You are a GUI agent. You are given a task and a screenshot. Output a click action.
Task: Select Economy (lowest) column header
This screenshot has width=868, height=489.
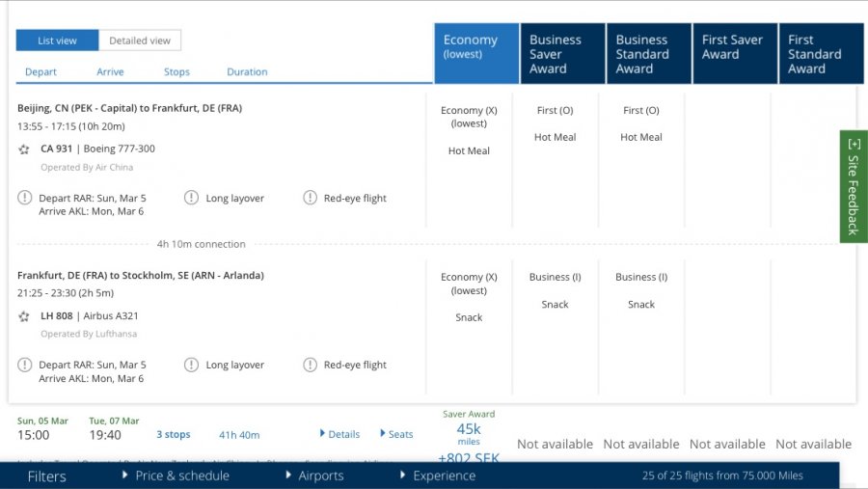(476, 53)
